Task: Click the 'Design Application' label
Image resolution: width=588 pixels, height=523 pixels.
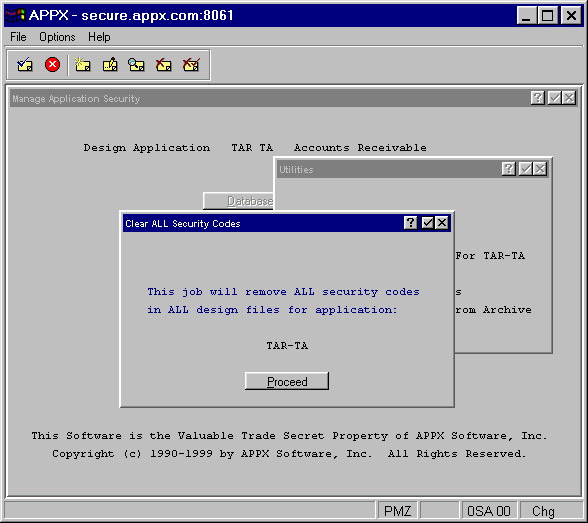Action: click(x=147, y=148)
